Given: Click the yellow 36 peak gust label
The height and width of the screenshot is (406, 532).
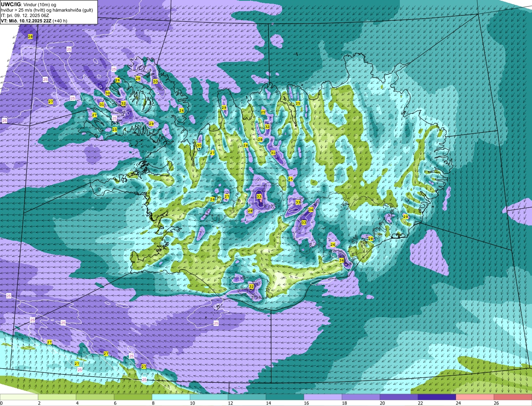Looking at the screenshot, I should click(342, 260).
